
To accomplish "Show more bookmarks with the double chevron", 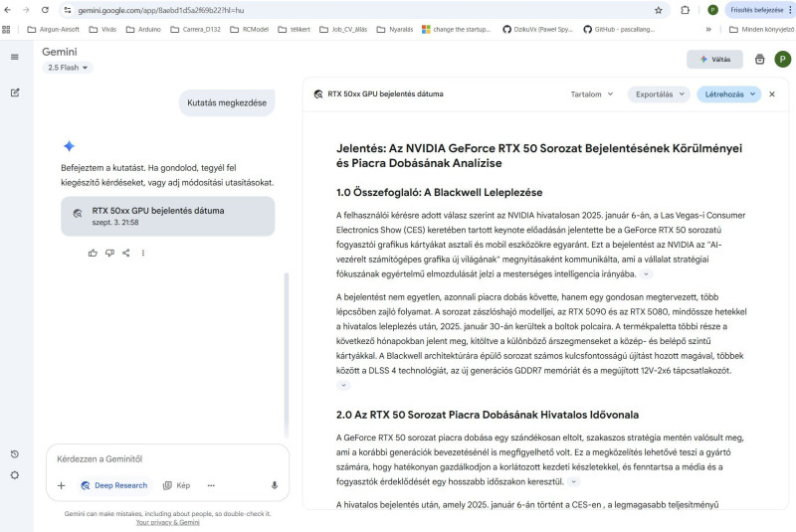I will click(708, 30).
